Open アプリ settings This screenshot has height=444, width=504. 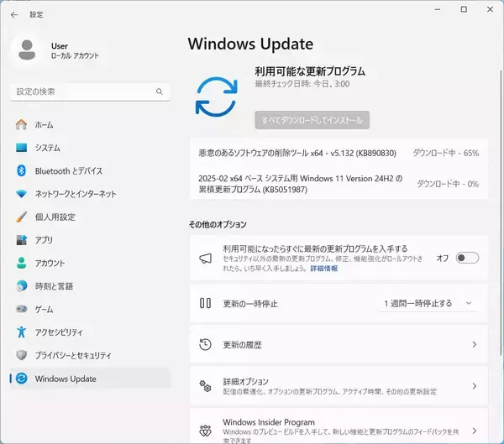click(91, 240)
